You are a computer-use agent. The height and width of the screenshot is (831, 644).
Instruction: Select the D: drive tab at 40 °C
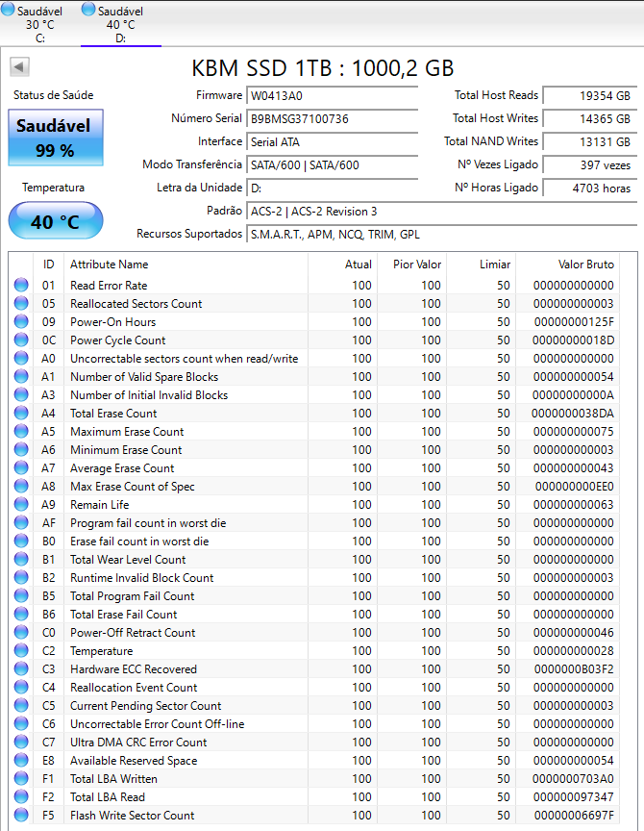click(121, 24)
